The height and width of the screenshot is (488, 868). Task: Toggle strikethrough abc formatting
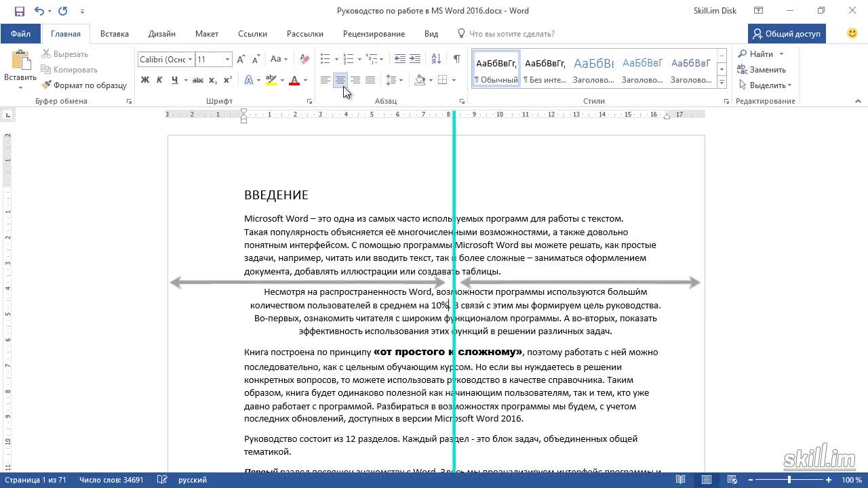tap(198, 80)
